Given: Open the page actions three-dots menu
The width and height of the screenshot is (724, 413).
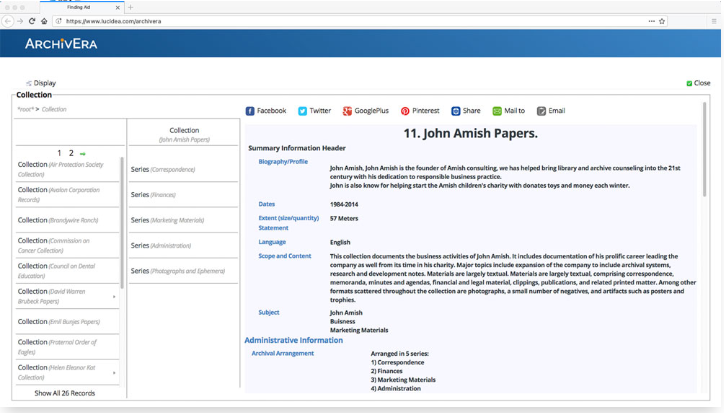Looking at the screenshot, I should [652, 21].
